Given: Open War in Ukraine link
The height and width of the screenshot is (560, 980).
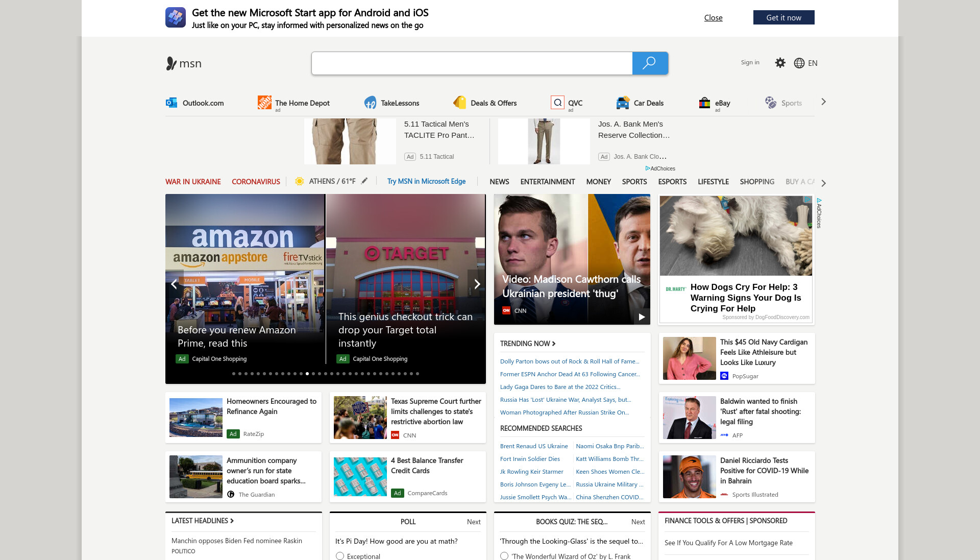Looking at the screenshot, I should coord(193,182).
